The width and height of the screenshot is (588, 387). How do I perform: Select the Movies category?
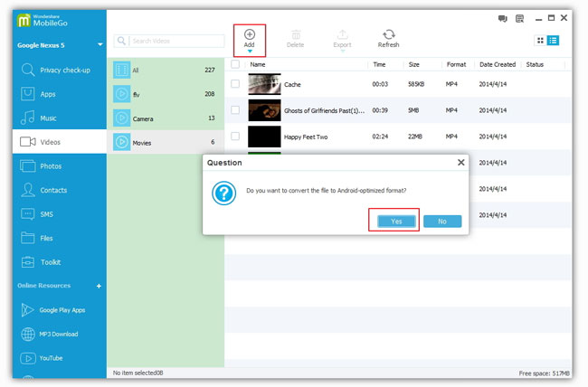point(166,142)
